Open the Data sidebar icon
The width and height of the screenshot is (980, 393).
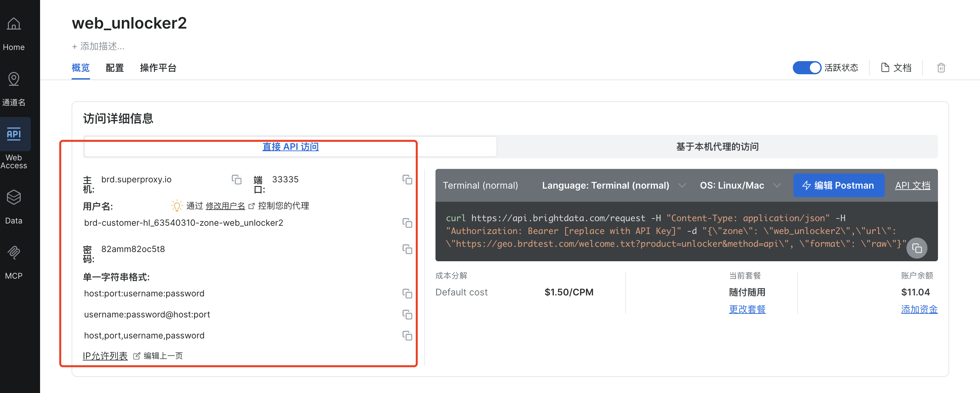tap(14, 197)
